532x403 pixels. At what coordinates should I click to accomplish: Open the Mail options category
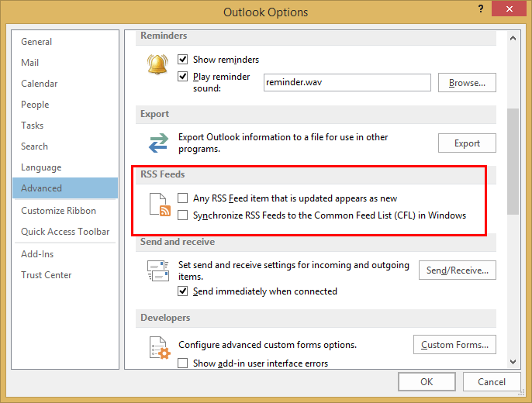tap(30, 63)
